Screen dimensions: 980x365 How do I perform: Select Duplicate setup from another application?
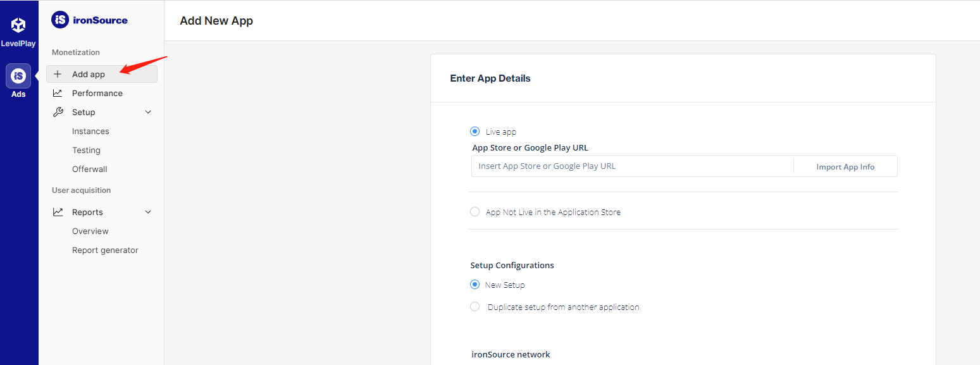coord(474,307)
